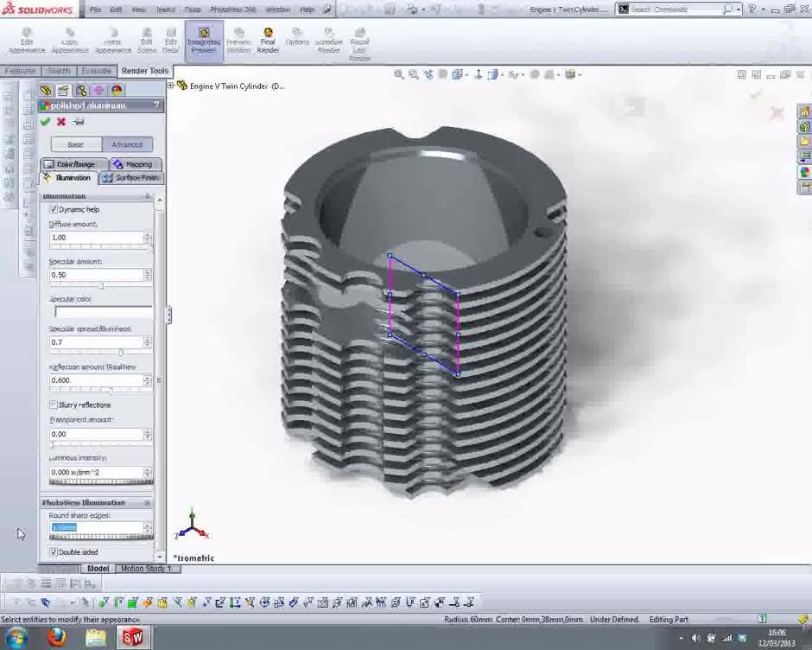Click the red X to cancel appearance edits
The image size is (812, 650).
pos(60,121)
